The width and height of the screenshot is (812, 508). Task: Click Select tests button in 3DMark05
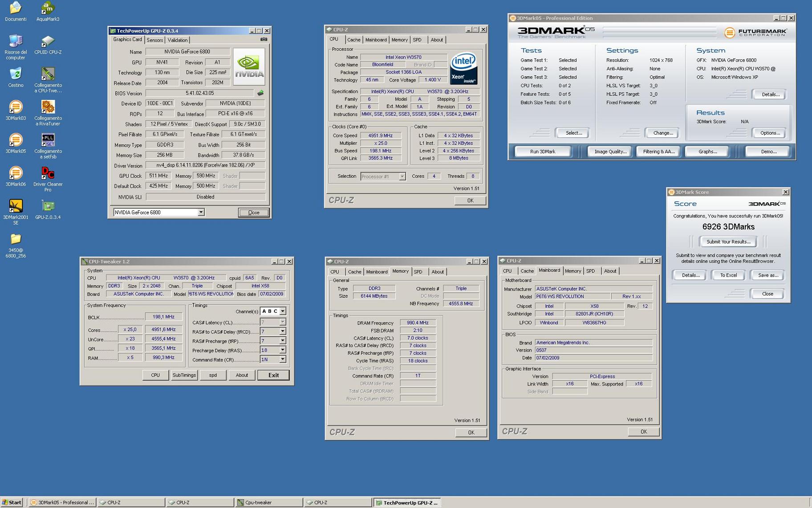click(573, 133)
